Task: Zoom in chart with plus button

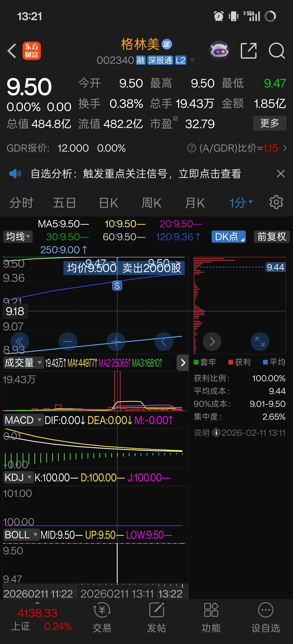Action: [116, 341]
